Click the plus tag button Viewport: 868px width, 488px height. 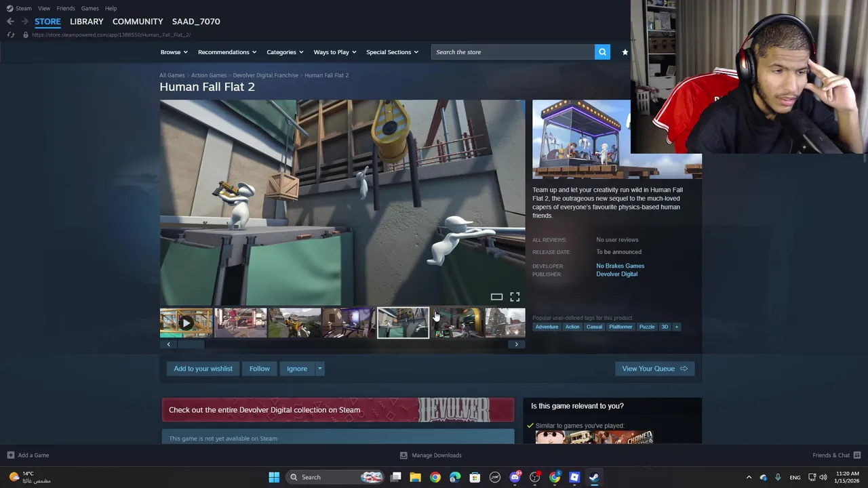pyautogui.click(x=676, y=327)
